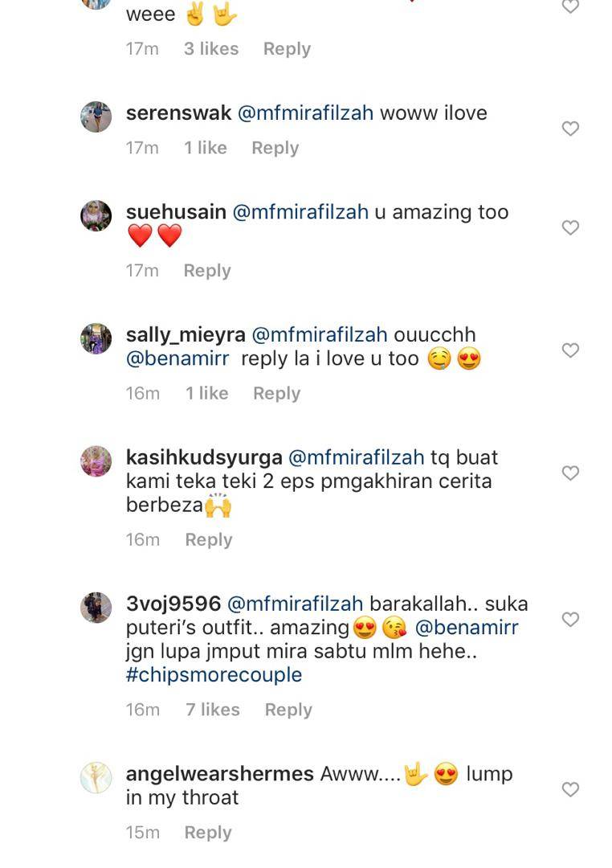Like serenswak's comment with the heart icon

coord(570,129)
